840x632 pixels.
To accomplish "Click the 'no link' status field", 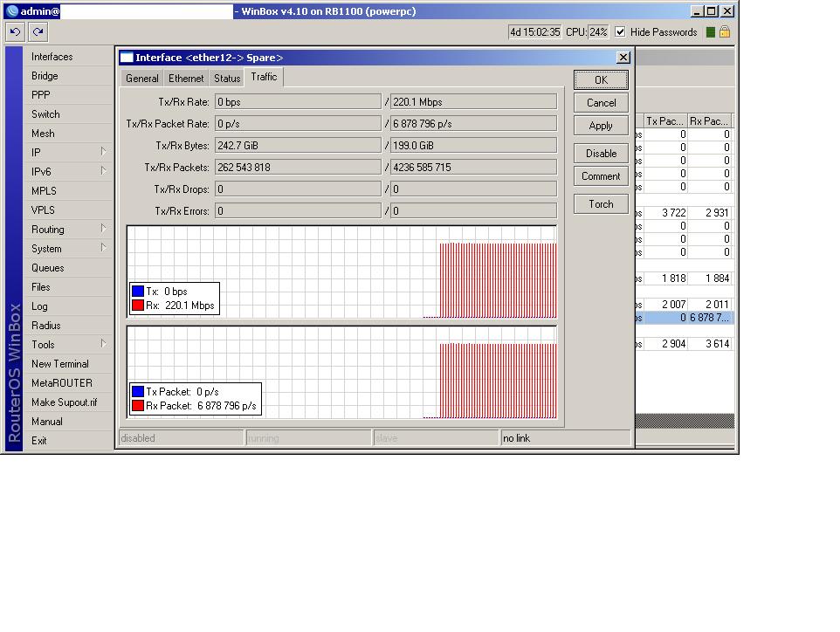I will pos(565,438).
